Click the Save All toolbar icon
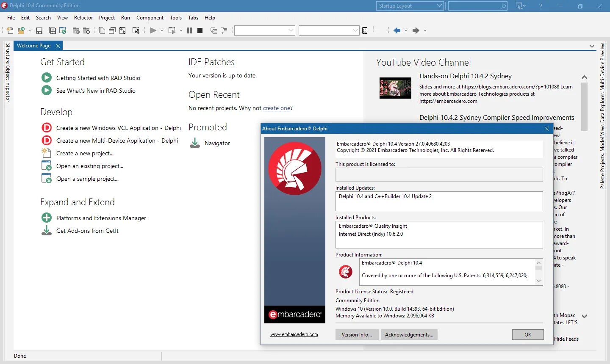This screenshot has height=364, width=610. click(53, 30)
